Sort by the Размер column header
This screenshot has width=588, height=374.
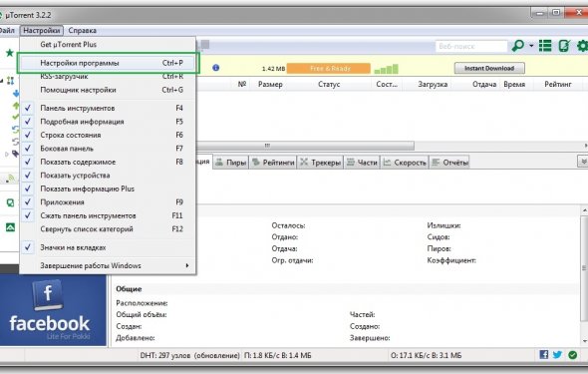(270, 84)
